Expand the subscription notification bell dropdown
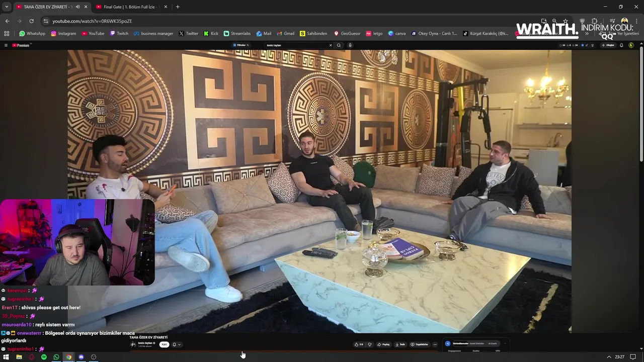Viewport: 644px width, 362px height. pyautogui.click(x=177, y=344)
